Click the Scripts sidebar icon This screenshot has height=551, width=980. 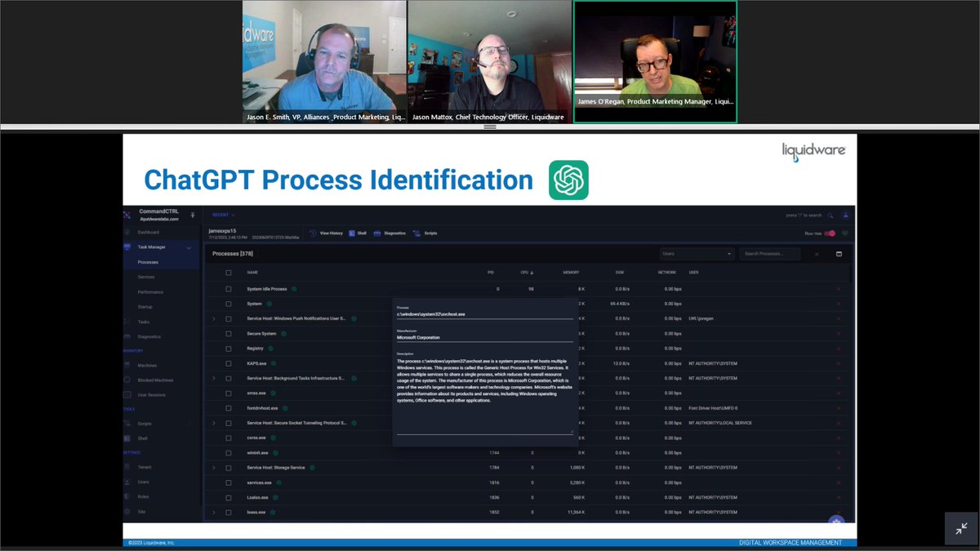[127, 424]
